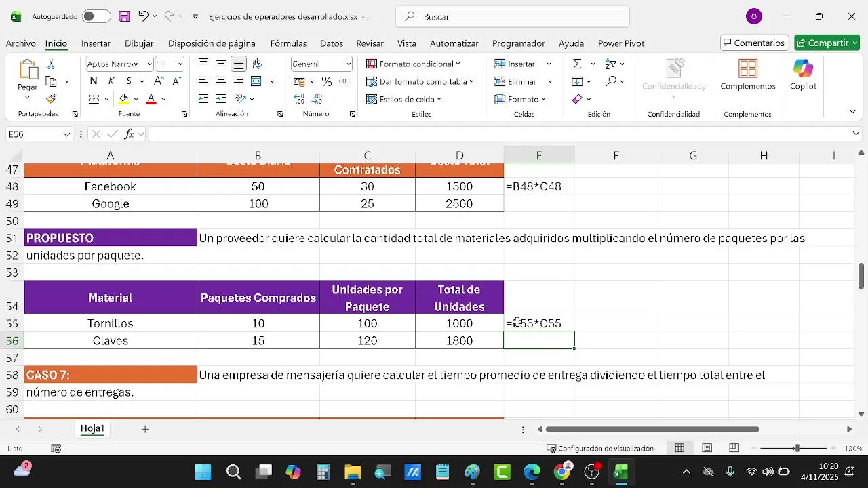This screenshot has width=868, height=488.
Task: Switch to the Insertar tab
Action: tap(96, 43)
